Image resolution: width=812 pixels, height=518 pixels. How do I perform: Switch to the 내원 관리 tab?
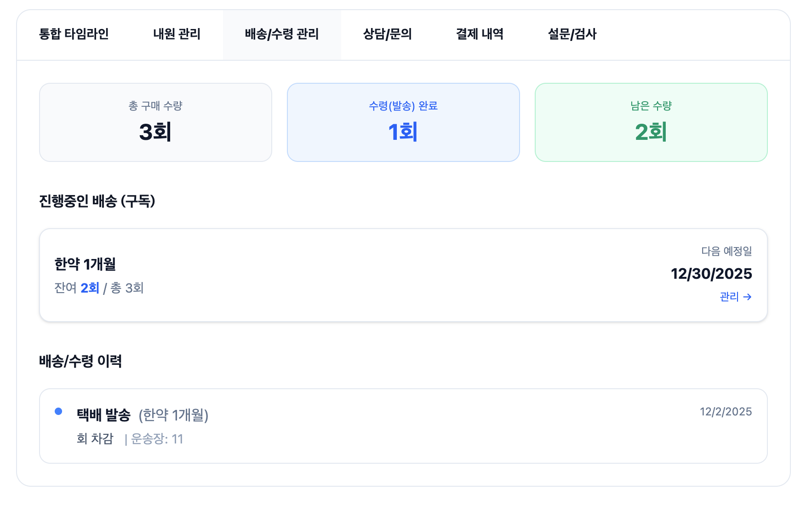pos(177,34)
